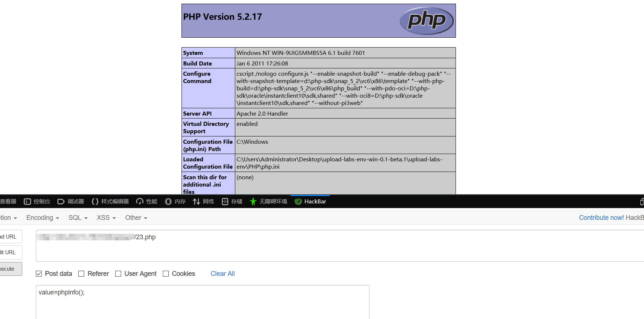644x319 pixels.
Task: Open the cut-off Encryption dropdown before Encoding
Action: click(8, 218)
